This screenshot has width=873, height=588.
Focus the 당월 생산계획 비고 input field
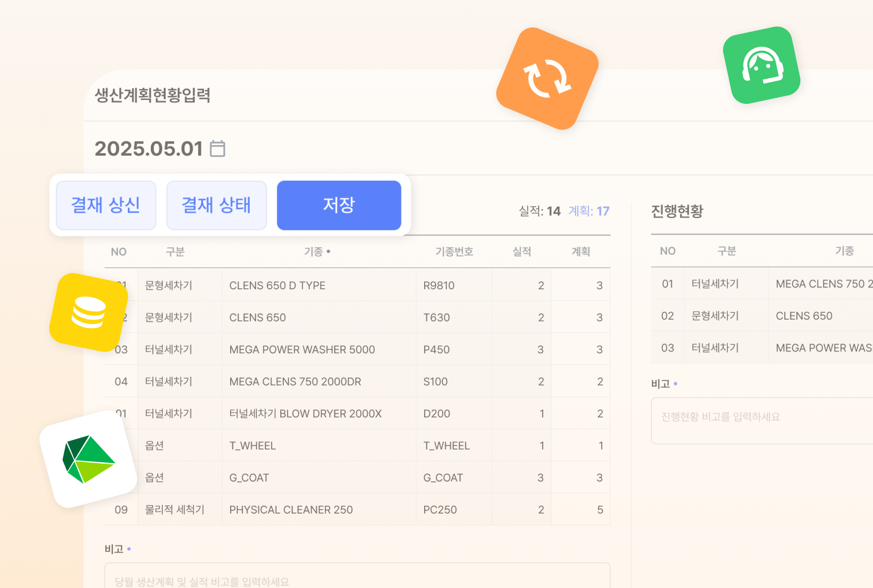click(x=357, y=576)
